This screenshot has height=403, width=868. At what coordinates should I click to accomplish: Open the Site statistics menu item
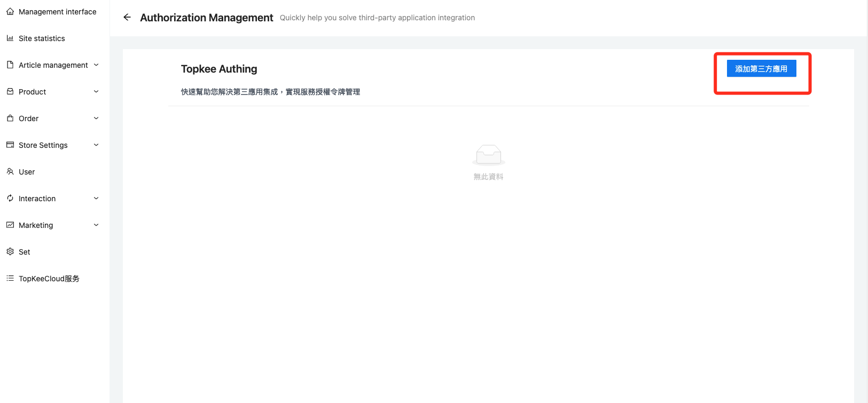click(x=42, y=38)
